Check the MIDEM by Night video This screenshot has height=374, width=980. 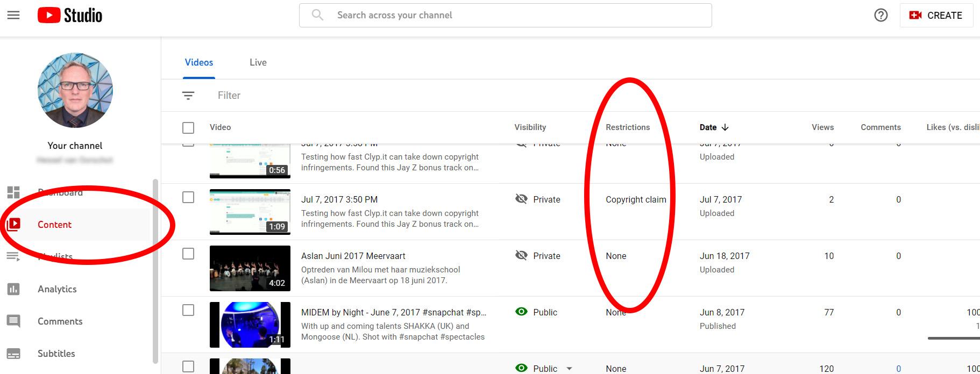(x=188, y=310)
